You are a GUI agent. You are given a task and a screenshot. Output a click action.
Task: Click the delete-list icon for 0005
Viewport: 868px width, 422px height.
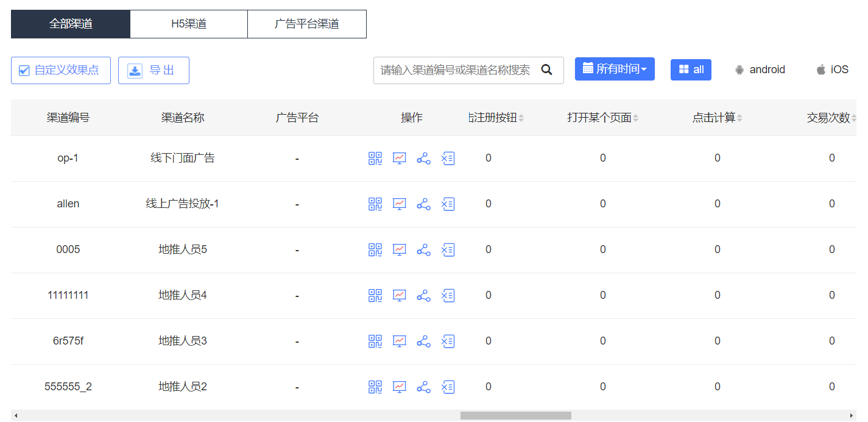[x=448, y=250]
